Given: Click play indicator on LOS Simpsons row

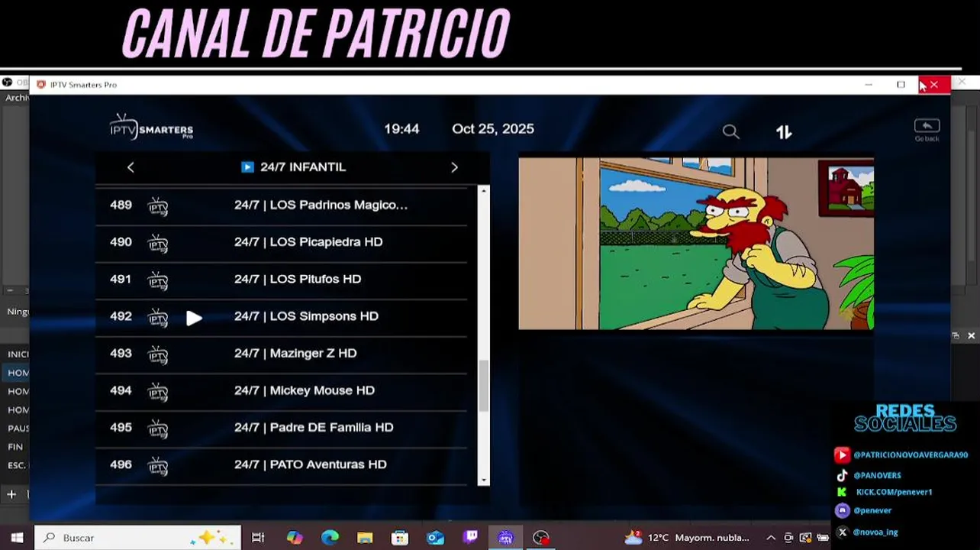Looking at the screenshot, I should click(x=194, y=318).
